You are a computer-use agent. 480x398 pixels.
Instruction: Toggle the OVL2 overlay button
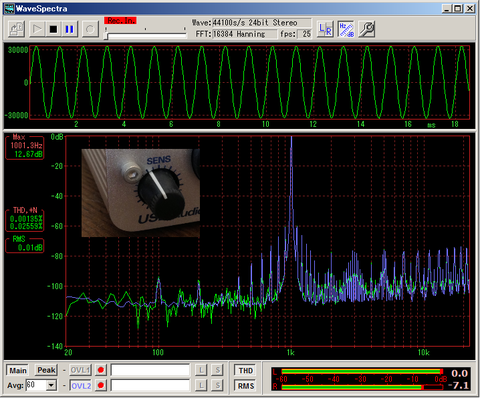pyautogui.click(x=80, y=386)
